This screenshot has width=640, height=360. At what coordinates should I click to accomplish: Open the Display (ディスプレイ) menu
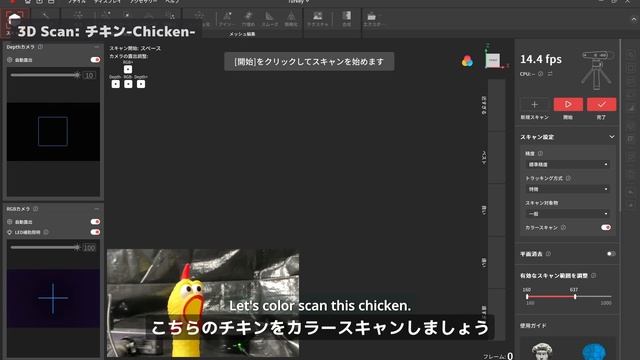107,2
